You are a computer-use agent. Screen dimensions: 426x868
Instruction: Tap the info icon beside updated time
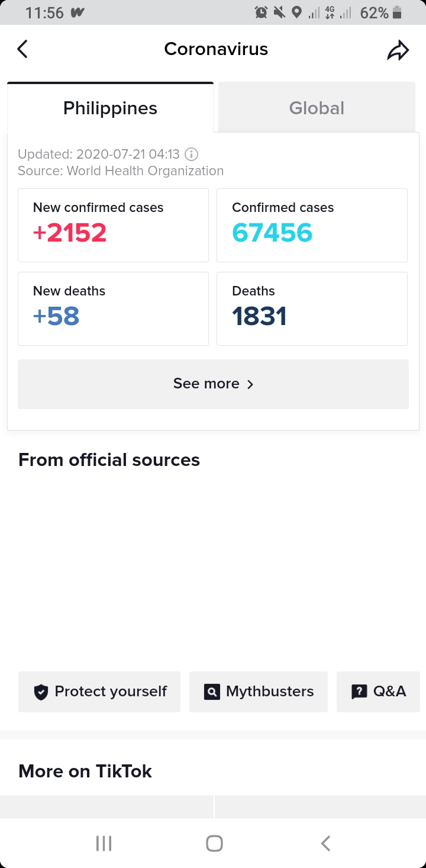(x=191, y=155)
